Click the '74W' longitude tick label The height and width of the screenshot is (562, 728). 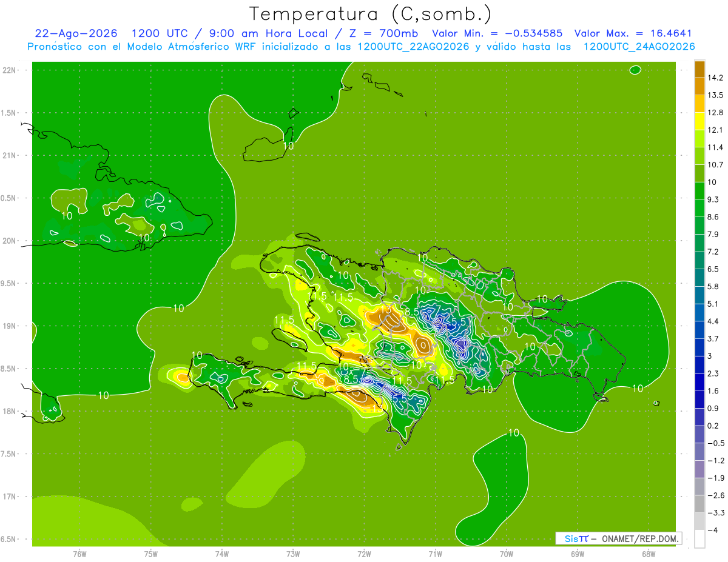pos(222,554)
